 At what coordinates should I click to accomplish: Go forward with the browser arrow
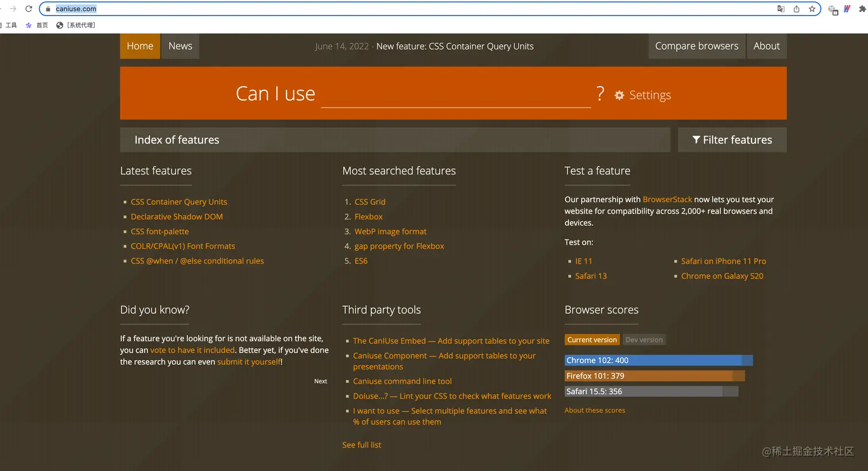click(x=13, y=9)
